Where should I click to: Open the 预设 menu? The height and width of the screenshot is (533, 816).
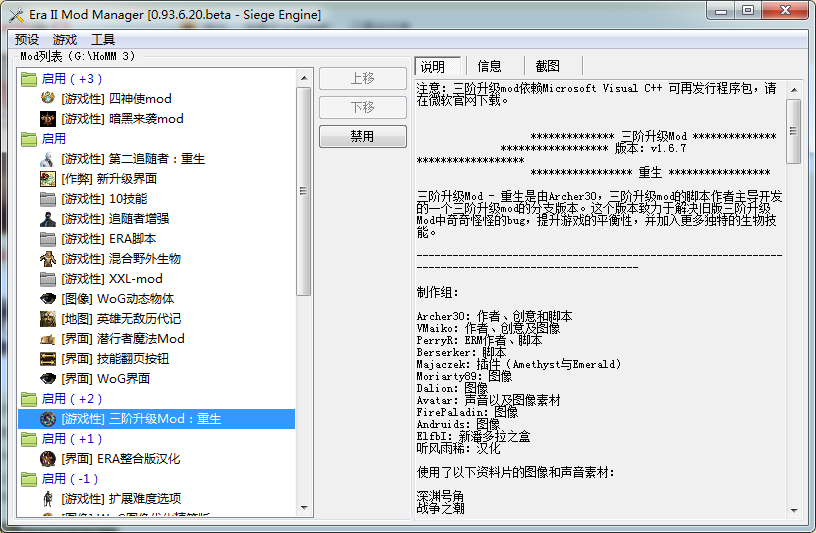tap(27, 40)
